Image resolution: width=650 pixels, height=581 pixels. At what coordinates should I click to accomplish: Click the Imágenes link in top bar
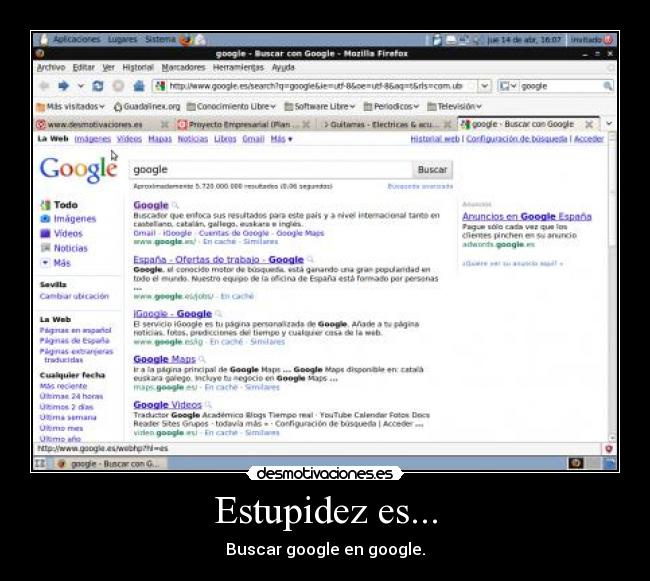coord(93,139)
